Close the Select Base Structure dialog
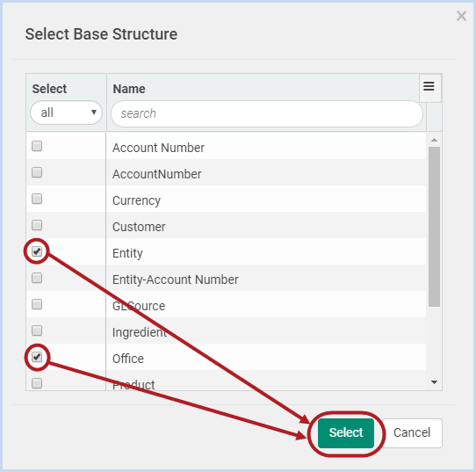Viewport: 476px width, 472px height. click(461, 16)
